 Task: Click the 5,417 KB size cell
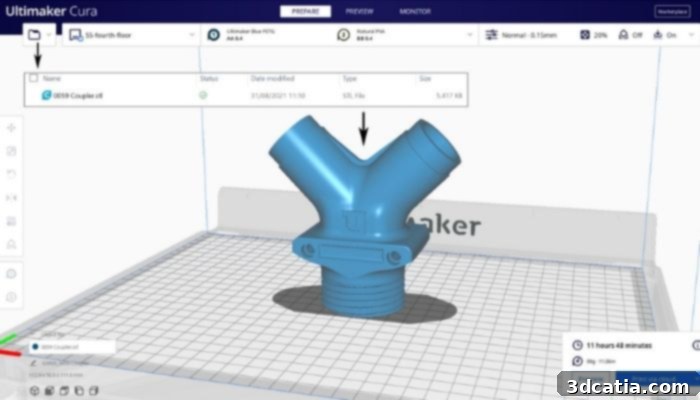449,96
